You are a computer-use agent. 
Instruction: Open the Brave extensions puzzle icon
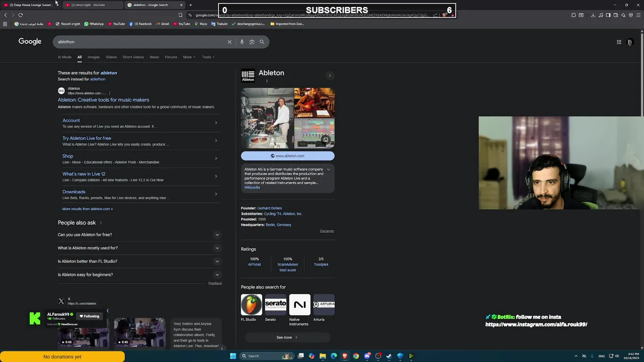click(573, 15)
